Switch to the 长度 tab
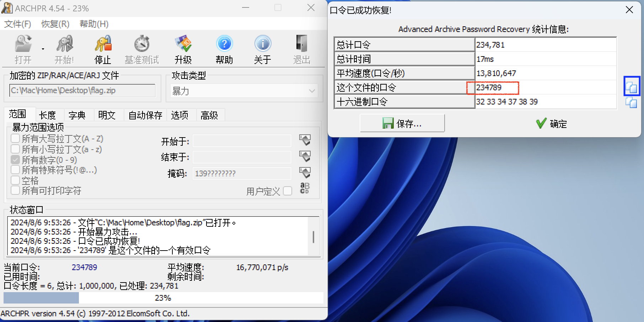The height and width of the screenshot is (322, 644). (x=47, y=115)
